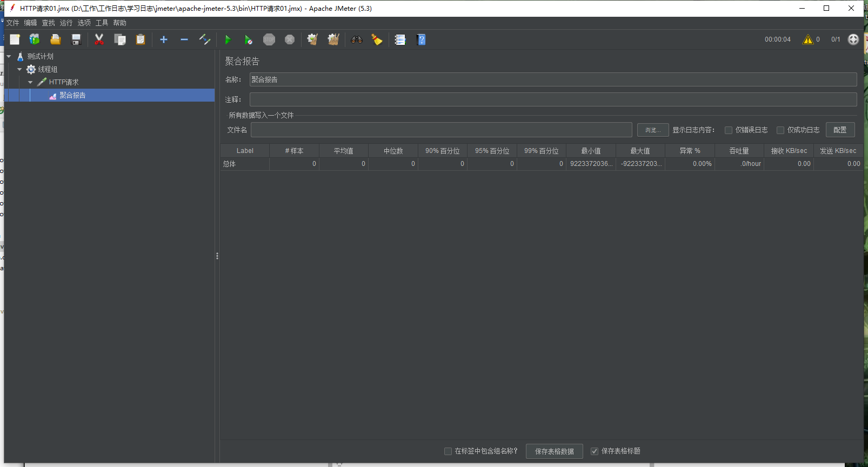Click the 90% 百分位 column header
The image size is (868, 467).
pos(443,151)
